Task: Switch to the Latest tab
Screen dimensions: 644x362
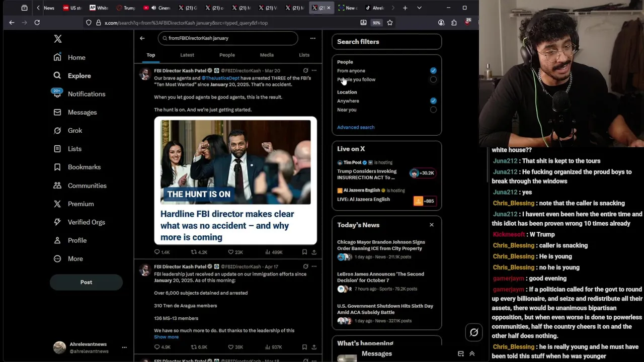Action: (187, 55)
